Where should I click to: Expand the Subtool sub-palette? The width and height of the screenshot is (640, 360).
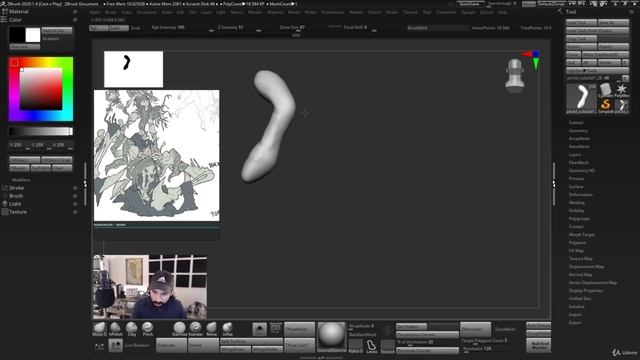[576, 122]
